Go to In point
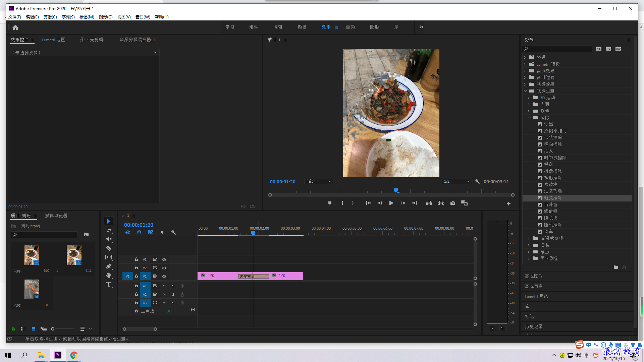Screen dimensions: 644x362 click(x=368, y=203)
